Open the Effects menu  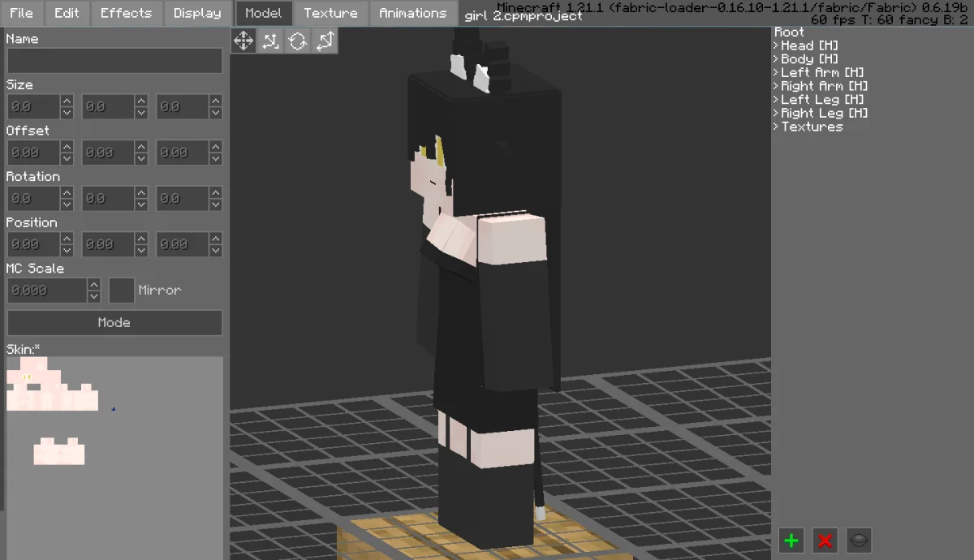pyautogui.click(x=126, y=13)
